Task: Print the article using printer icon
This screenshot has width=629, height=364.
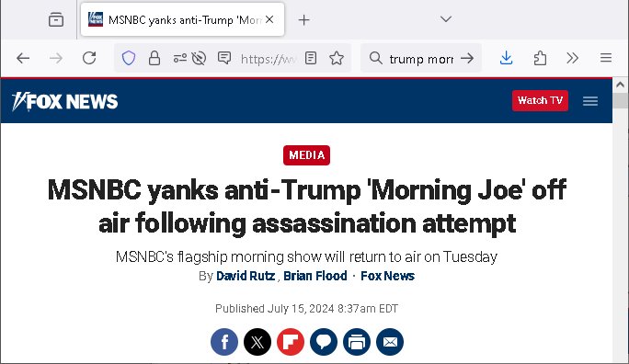Action: 357,342
